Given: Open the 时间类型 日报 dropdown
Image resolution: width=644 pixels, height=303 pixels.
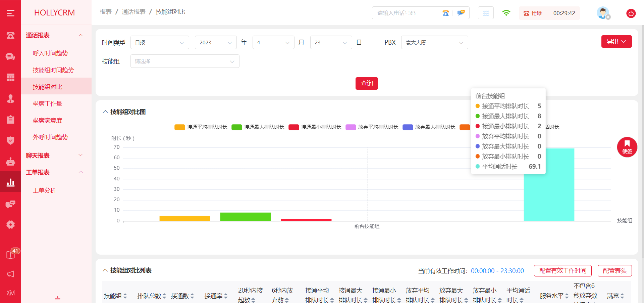Looking at the screenshot, I should pos(160,43).
